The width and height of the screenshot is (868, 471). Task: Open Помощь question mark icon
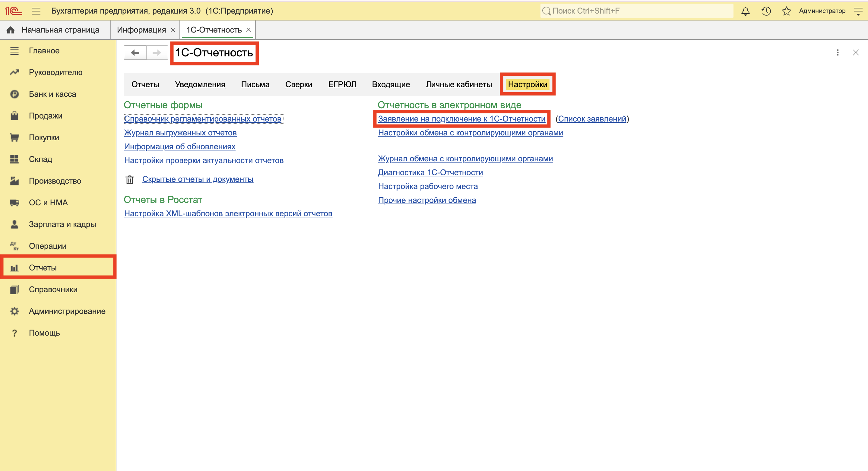point(14,333)
